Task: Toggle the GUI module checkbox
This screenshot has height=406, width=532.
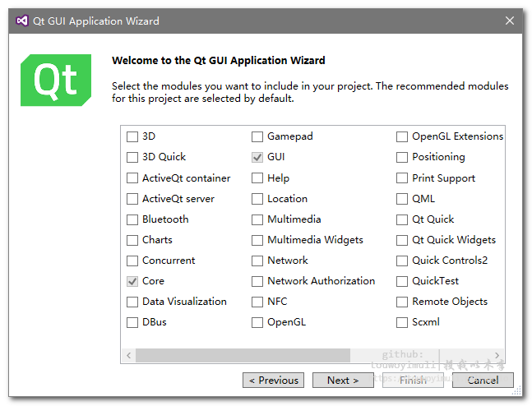Action: pos(257,157)
